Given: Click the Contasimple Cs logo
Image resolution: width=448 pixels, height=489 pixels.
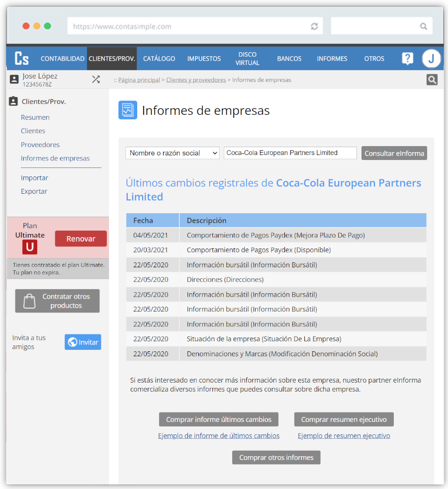Looking at the screenshot, I should 22,59.
